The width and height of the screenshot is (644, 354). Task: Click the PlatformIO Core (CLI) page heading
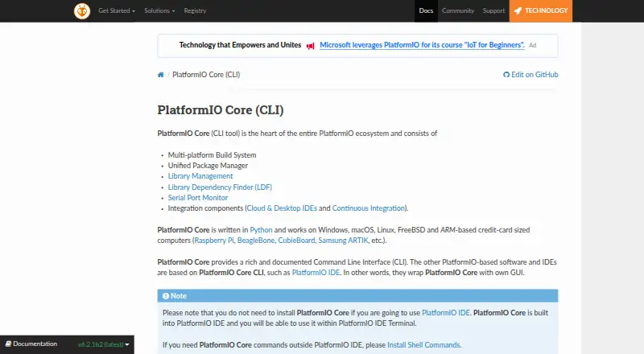tap(221, 110)
